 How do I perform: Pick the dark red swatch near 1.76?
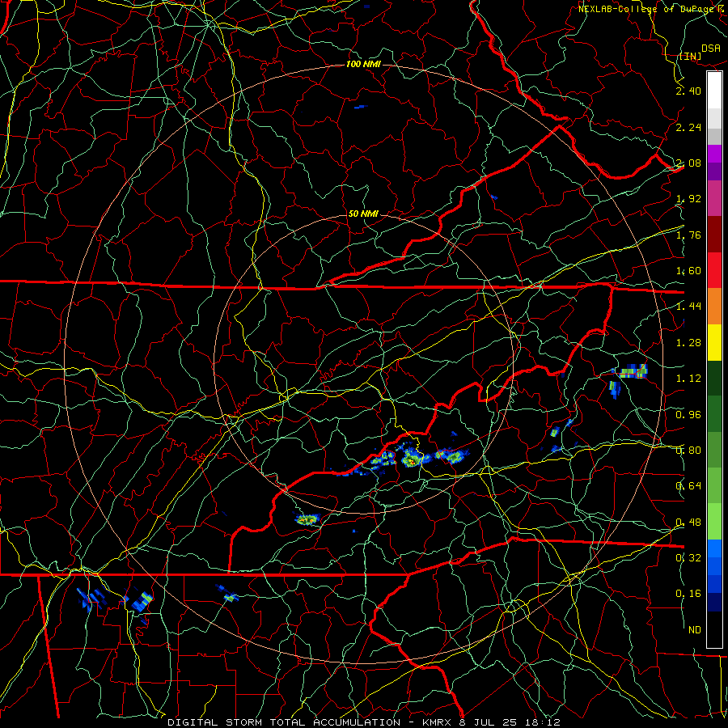tap(714, 235)
